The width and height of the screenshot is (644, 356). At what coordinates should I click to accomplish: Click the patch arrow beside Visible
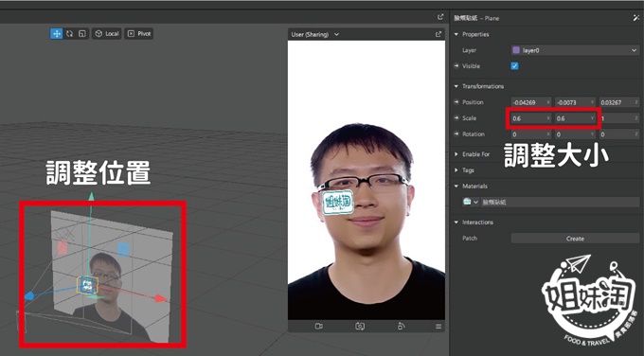(456, 66)
